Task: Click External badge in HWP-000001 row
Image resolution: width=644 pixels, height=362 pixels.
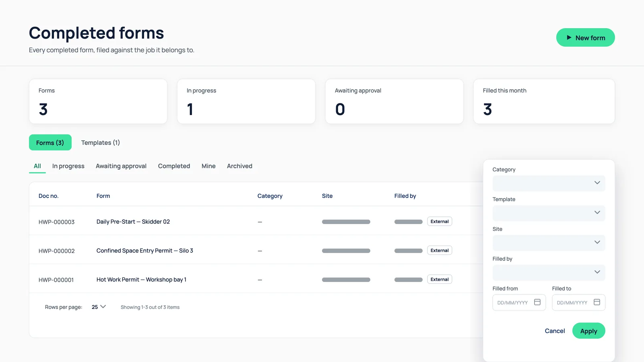Action: click(440, 280)
